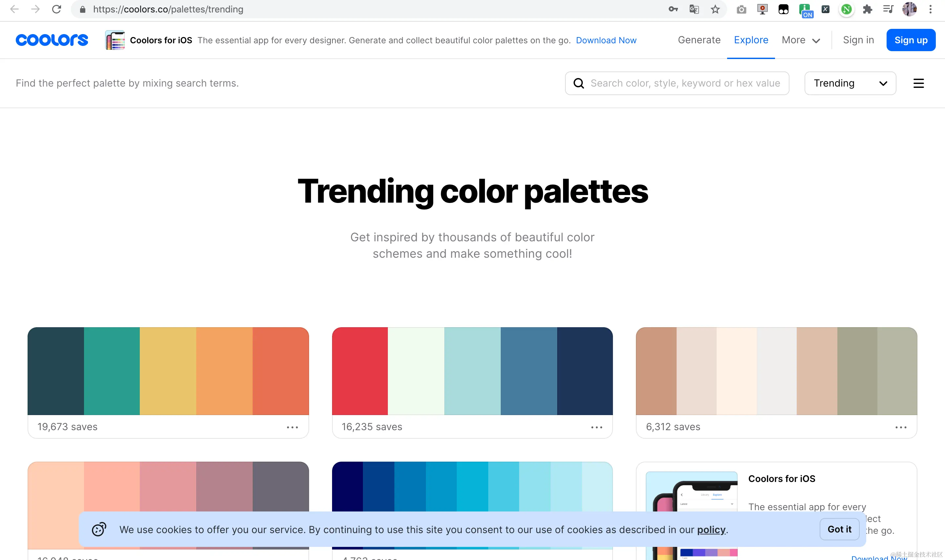Go to the Generate tab

699,40
